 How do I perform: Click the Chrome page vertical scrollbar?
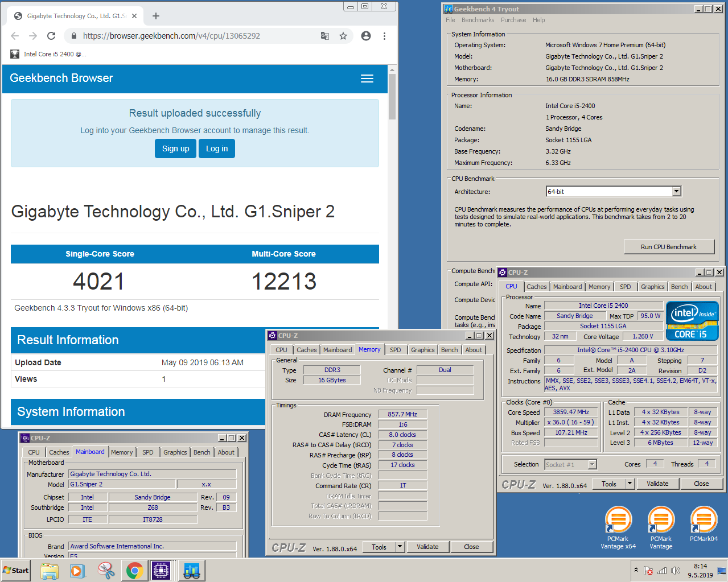392,97
